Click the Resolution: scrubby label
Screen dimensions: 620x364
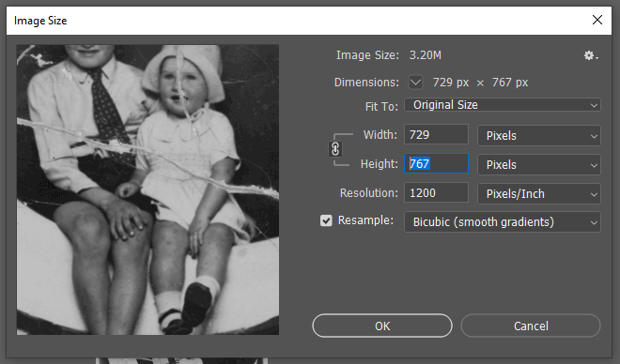[x=368, y=192]
